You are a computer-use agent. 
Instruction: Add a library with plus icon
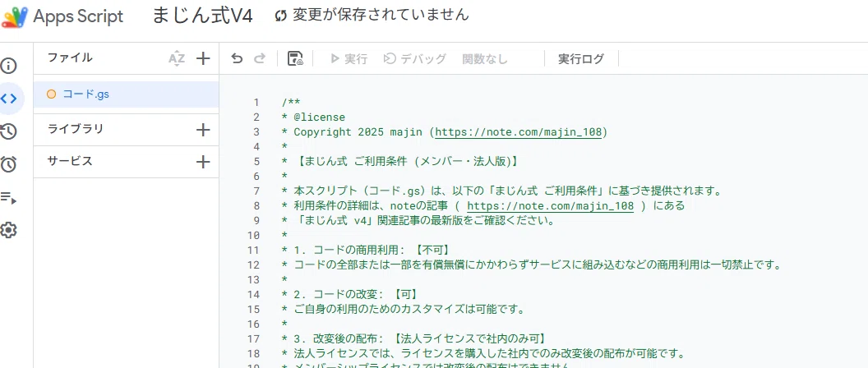click(x=203, y=130)
